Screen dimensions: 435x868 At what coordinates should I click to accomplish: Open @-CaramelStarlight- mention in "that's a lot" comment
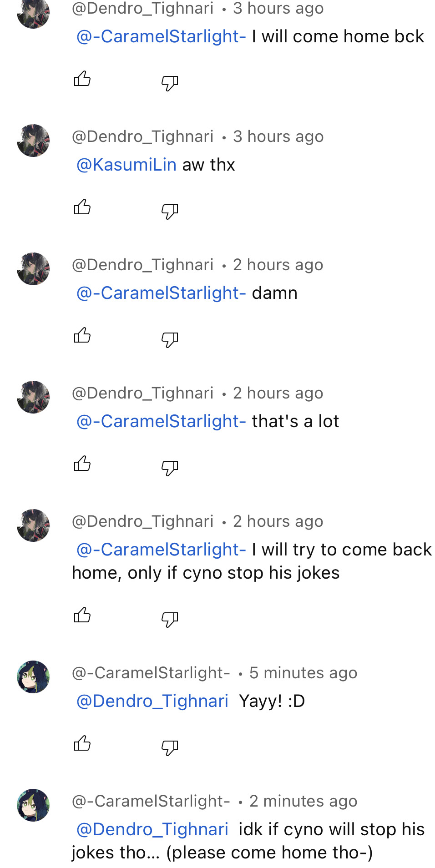161,421
